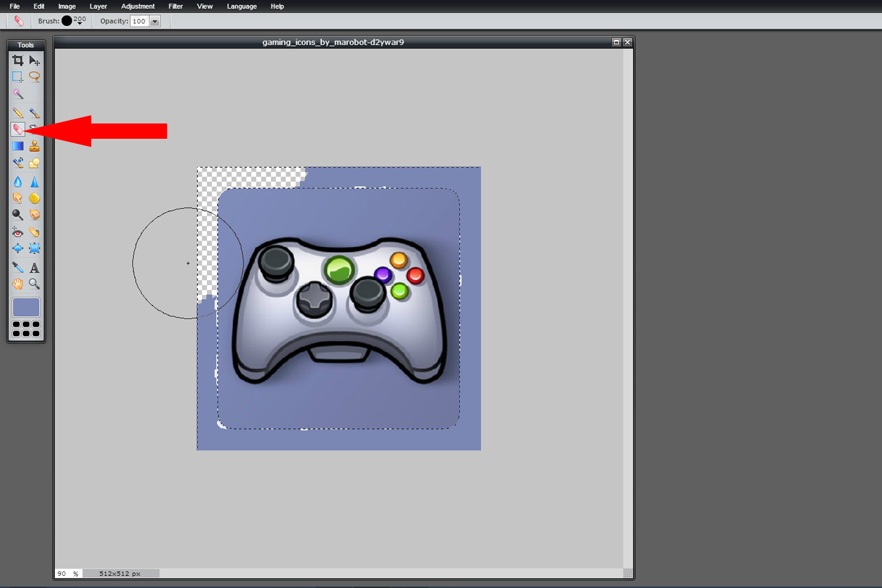This screenshot has height=588, width=882.
Task: Open the Image menu
Action: click(67, 6)
